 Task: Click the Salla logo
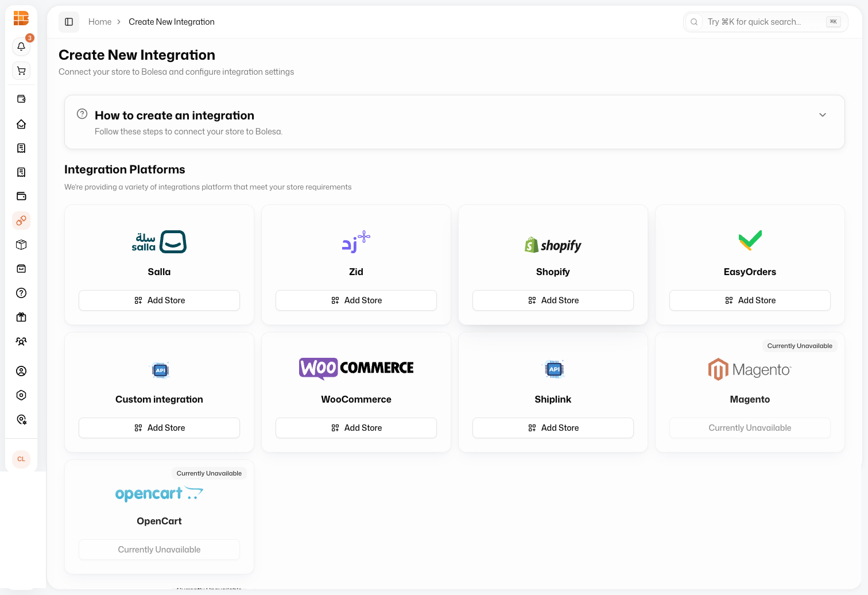tap(159, 242)
